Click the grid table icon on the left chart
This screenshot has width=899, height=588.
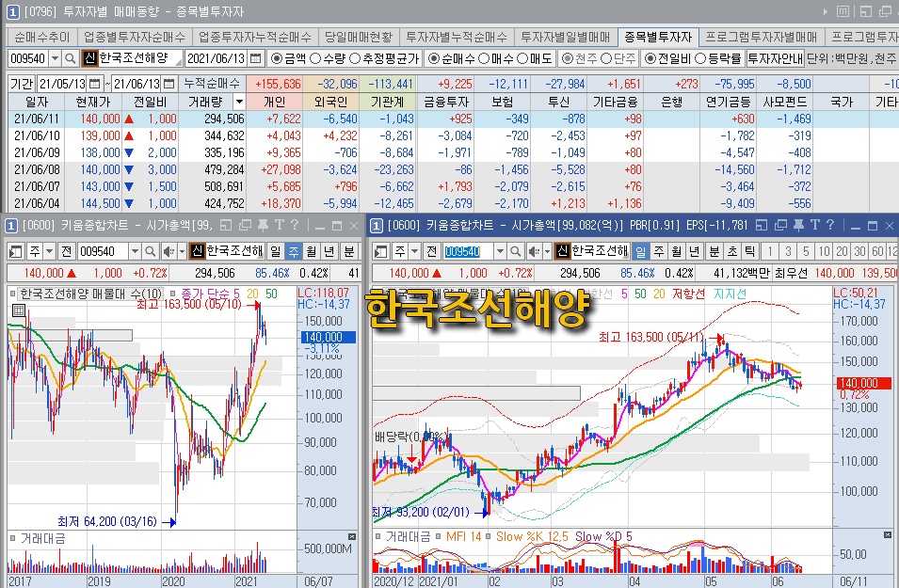[18, 310]
